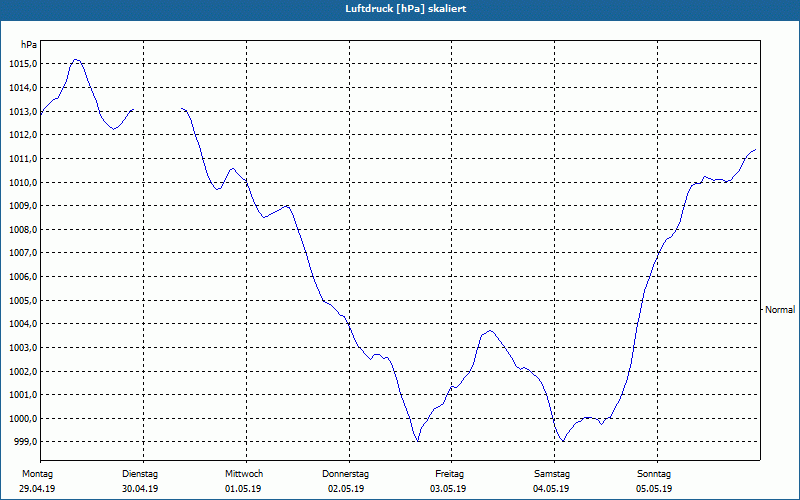Click the 'Freitag' day label
Image resolution: width=800 pixels, height=500 pixels.
point(449,474)
